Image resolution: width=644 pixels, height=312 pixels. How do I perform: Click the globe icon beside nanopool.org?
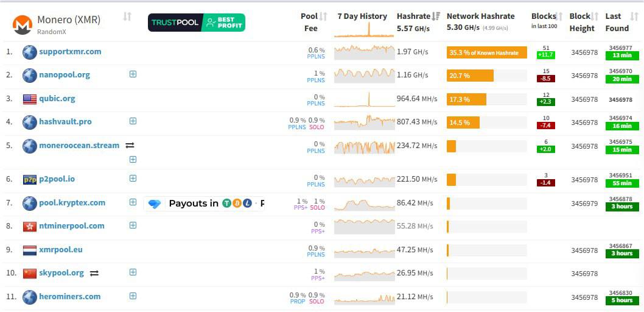pos(30,75)
